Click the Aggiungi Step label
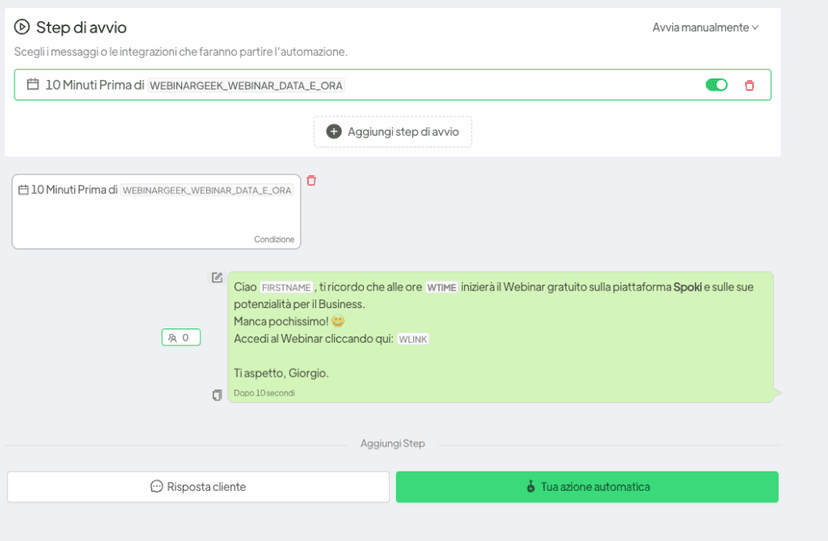The height and width of the screenshot is (541, 828). point(392,443)
